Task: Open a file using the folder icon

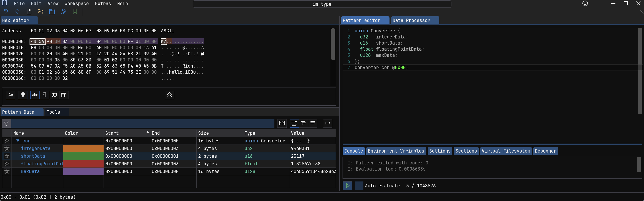Action: [40, 12]
